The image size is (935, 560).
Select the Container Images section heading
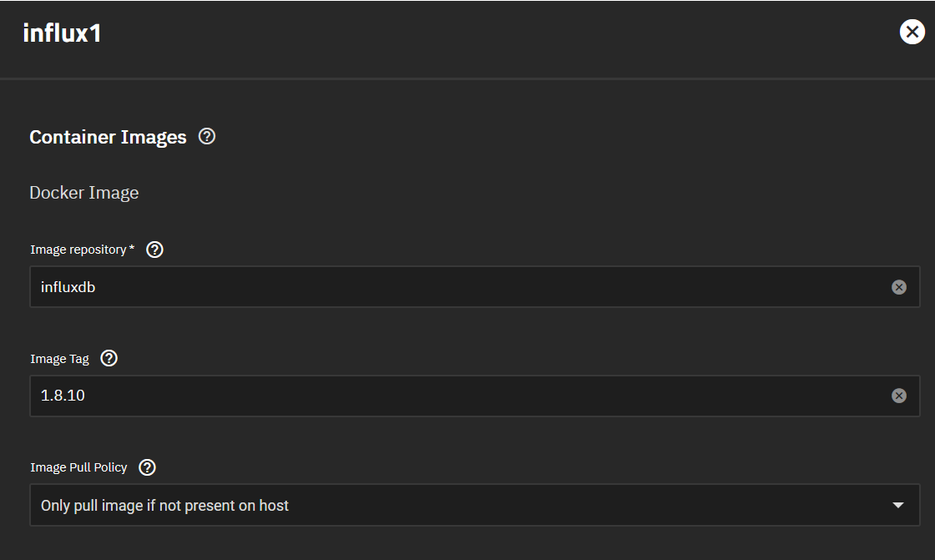108,137
